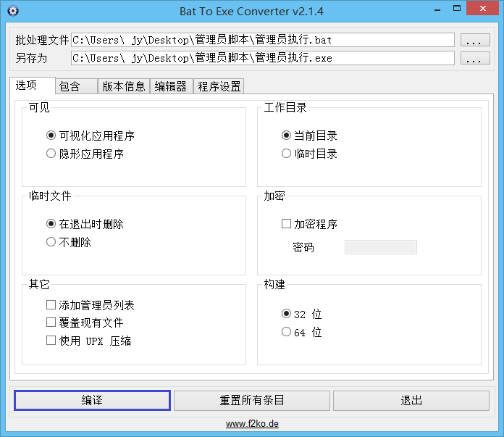Close the Bat To Exe Converter window
This screenshot has height=437, width=504.
click(483, 9)
